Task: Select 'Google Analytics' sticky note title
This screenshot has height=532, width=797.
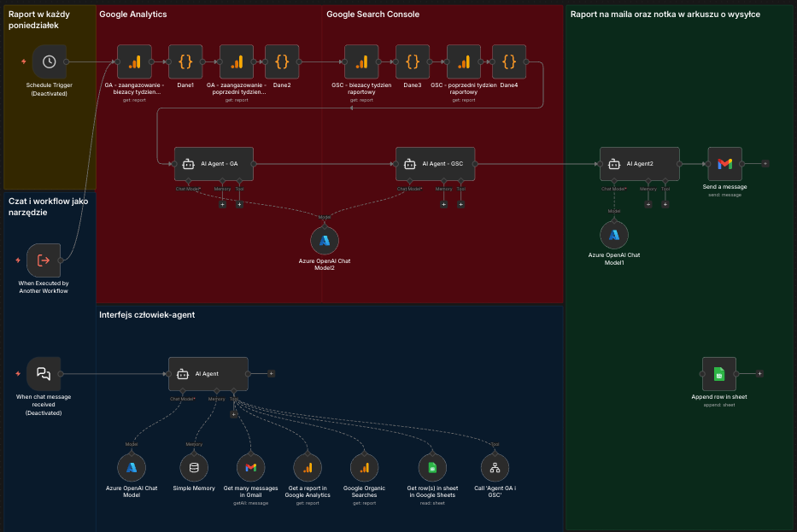Action: 133,15
